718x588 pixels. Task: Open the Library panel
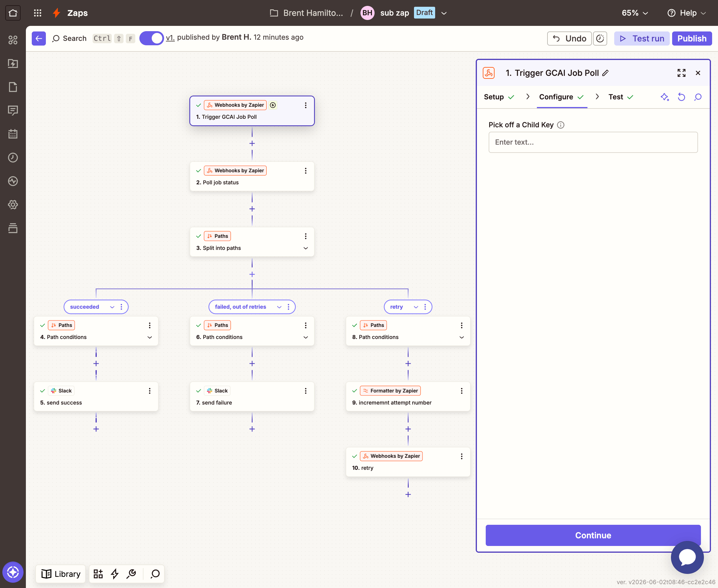[61, 573]
